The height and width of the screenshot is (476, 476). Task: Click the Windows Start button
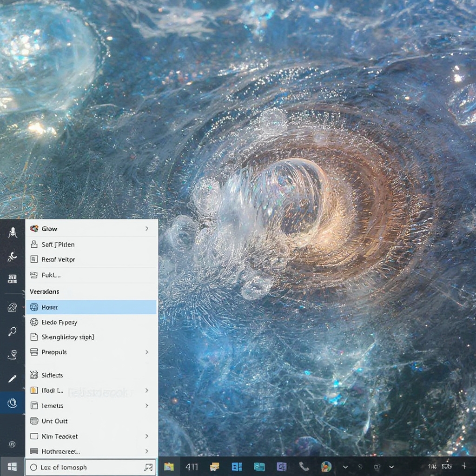coord(13,467)
